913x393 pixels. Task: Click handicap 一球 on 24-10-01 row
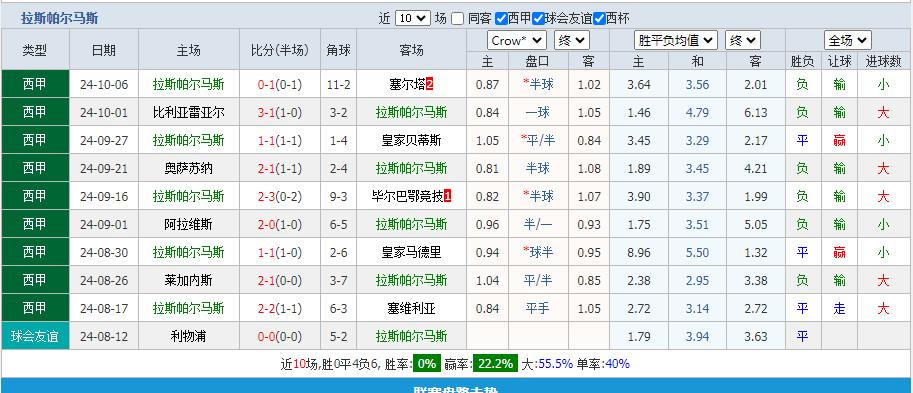(538, 112)
